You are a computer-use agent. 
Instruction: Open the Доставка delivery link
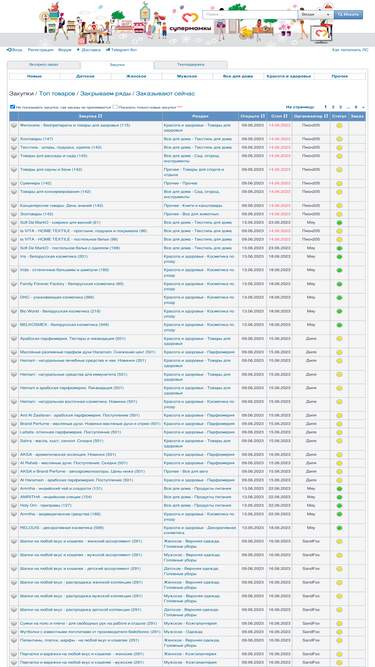89,50
